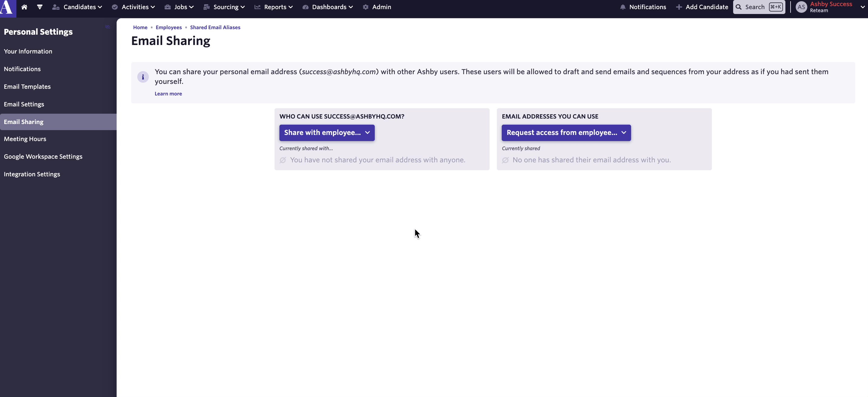
Task: Click the Notifications bell icon
Action: [x=623, y=7]
